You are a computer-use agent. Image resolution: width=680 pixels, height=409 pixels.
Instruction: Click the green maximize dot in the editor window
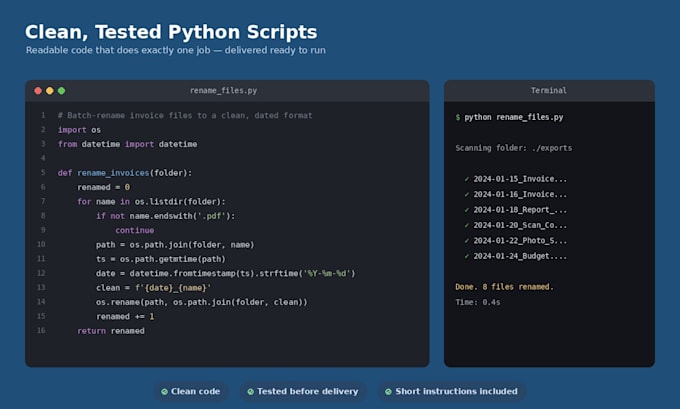(62, 91)
